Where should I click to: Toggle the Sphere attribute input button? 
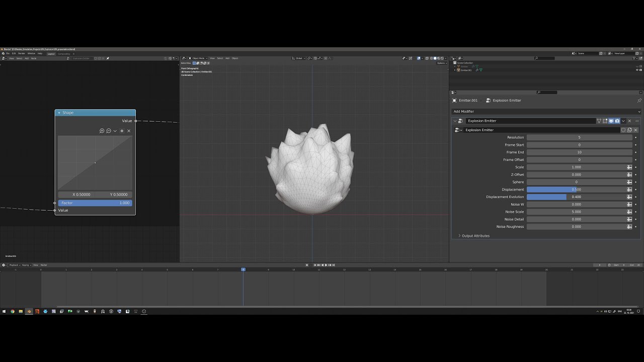(x=629, y=182)
